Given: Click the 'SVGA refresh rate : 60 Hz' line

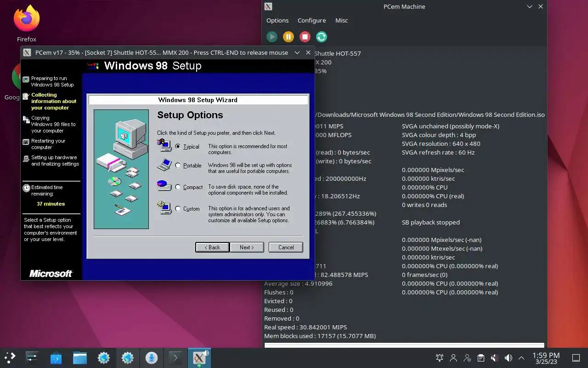Looking at the screenshot, I should (438, 152).
